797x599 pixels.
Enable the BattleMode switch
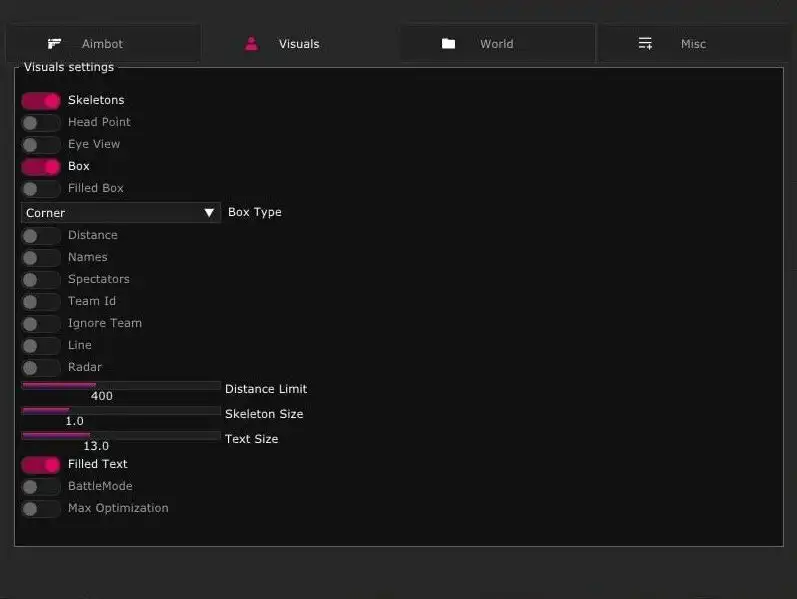pyautogui.click(x=41, y=487)
